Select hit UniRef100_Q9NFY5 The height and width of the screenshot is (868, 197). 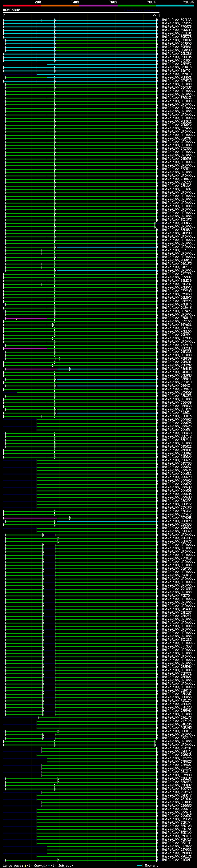click(177, 751)
